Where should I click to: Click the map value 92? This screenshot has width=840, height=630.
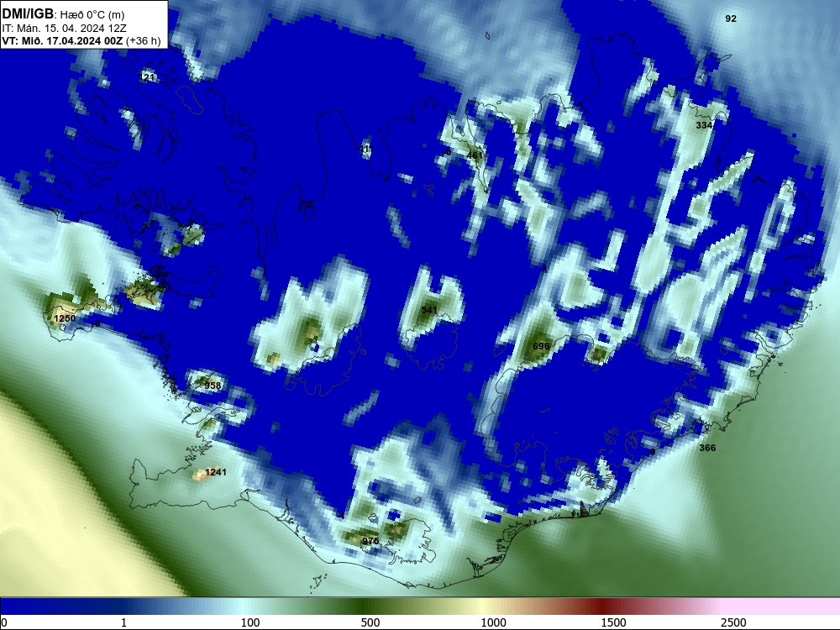tap(731, 18)
